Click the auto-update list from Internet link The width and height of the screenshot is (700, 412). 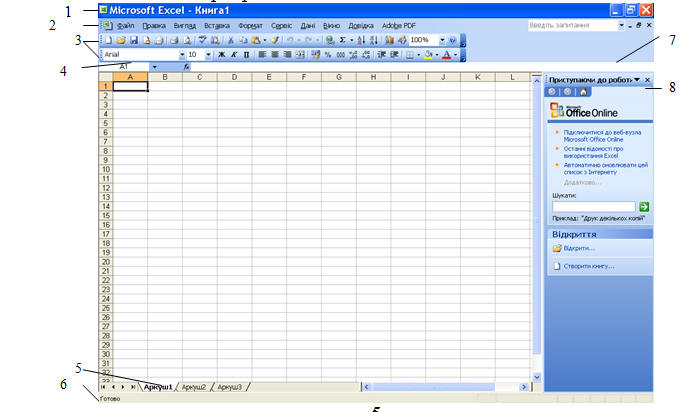[605, 168]
